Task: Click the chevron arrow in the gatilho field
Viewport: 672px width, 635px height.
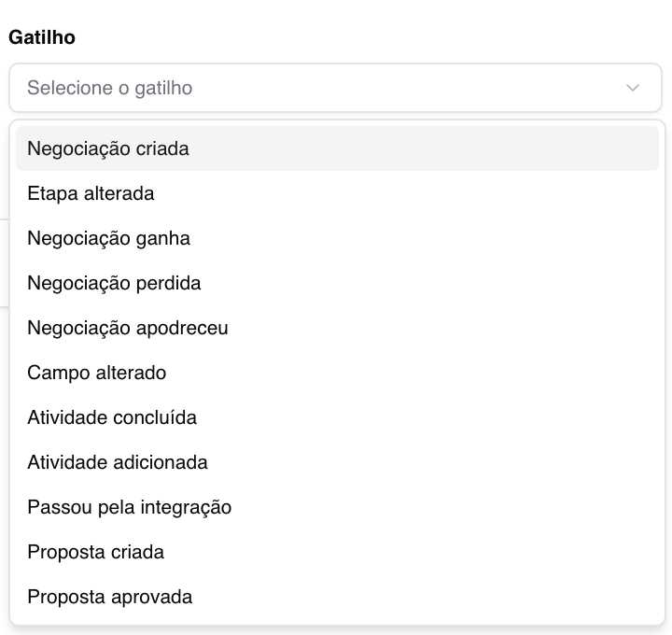Action: [x=633, y=88]
